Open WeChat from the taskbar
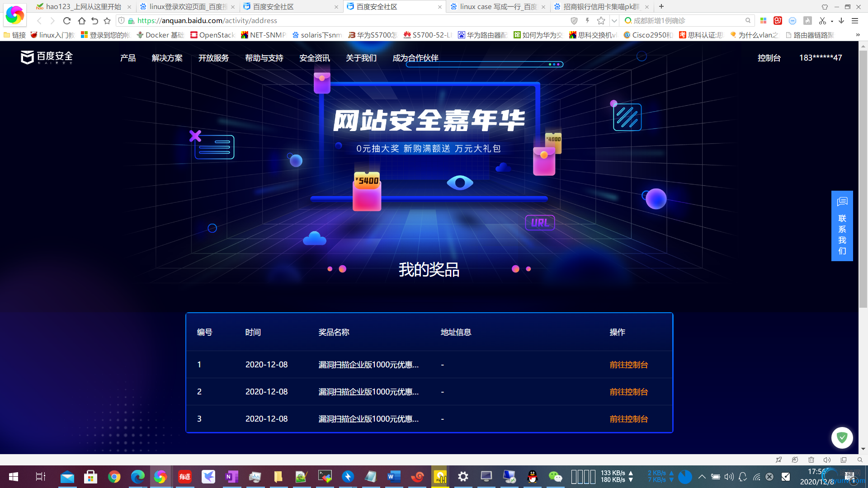868x488 pixels. coord(555,477)
